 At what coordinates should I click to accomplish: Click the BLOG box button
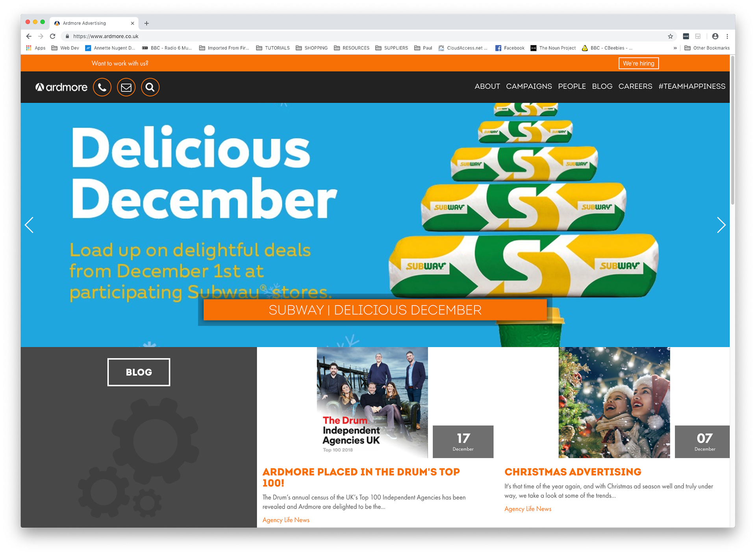(139, 372)
